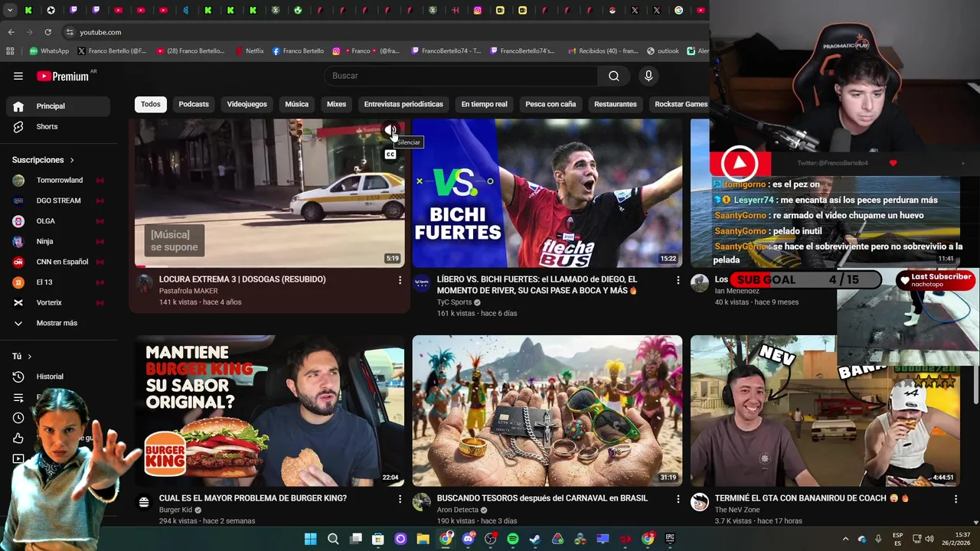This screenshot has width=980, height=551.
Task: Select Pesca con caña filter chip
Action: coord(550,104)
